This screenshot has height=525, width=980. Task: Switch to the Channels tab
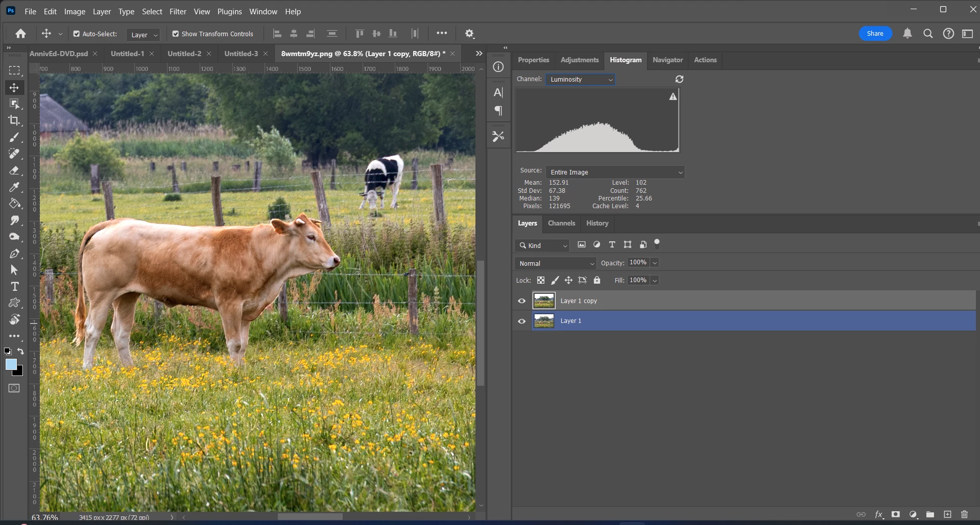coord(561,223)
